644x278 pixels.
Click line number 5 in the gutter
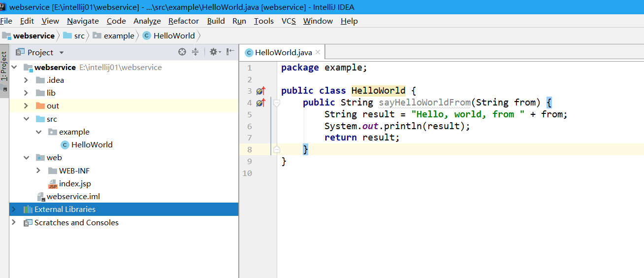point(250,114)
